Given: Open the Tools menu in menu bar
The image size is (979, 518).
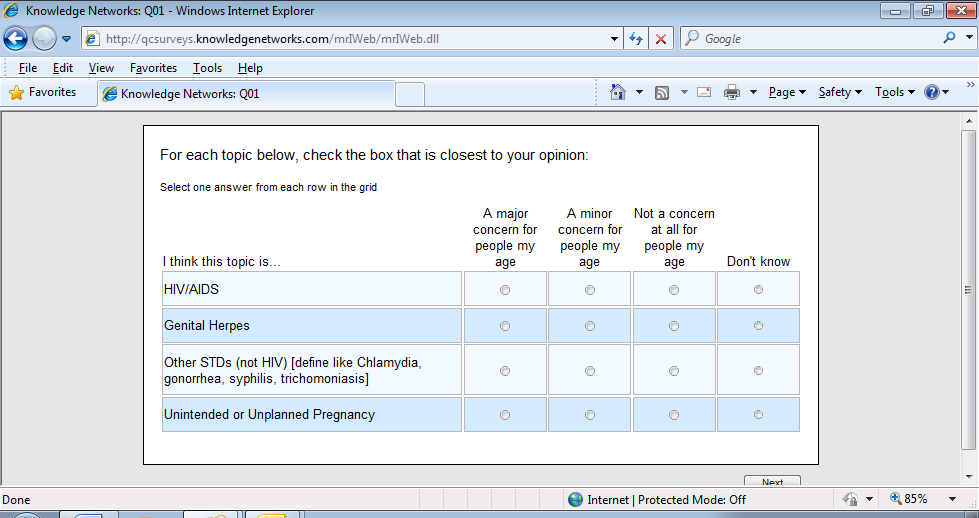Looking at the screenshot, I should (x=207, y=68).
